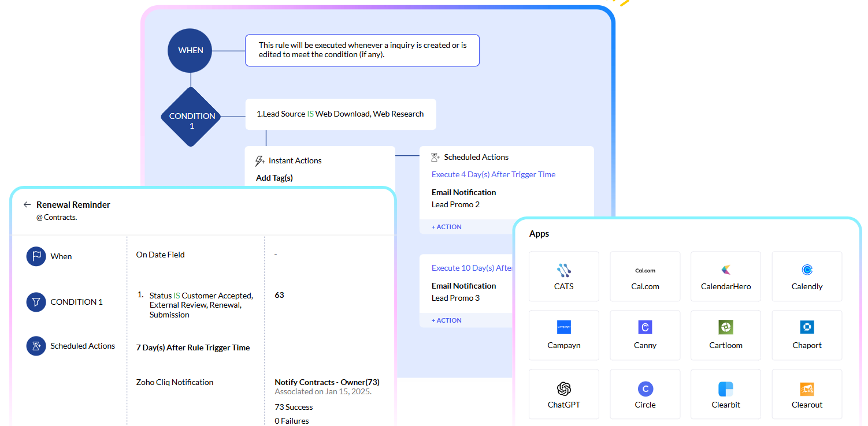The image size is (868, 426).
Task: Open the Chaport app icon
Action: coord(807,327)
